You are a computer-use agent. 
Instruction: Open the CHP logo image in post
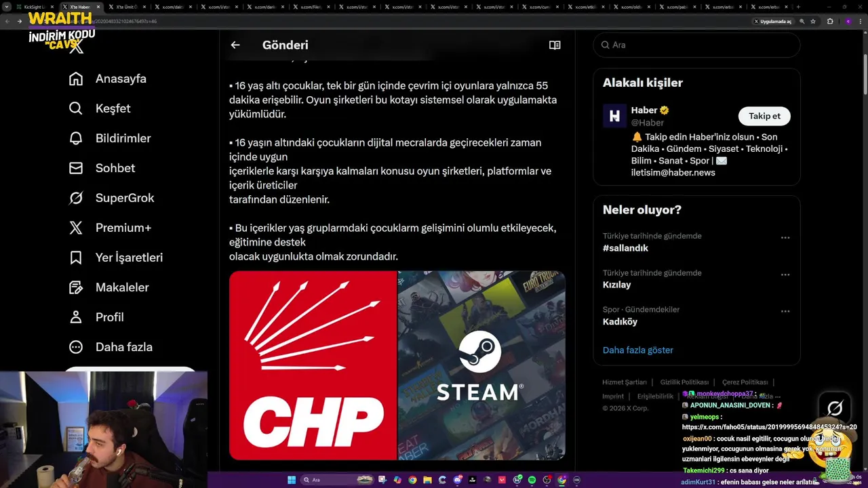click(x=313, y=365)
